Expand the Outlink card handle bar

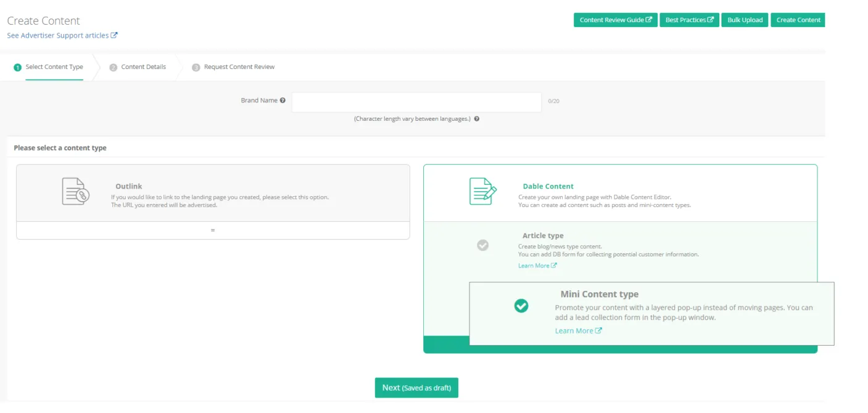213,231
